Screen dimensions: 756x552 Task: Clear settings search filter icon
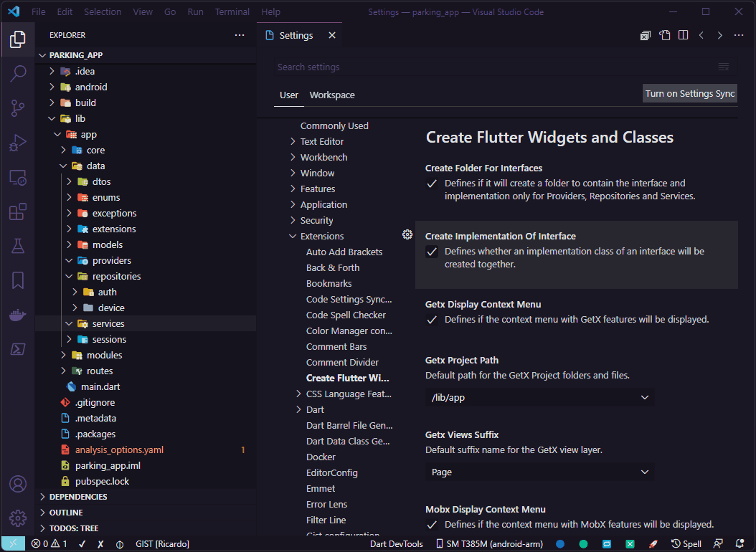point(724,67)
